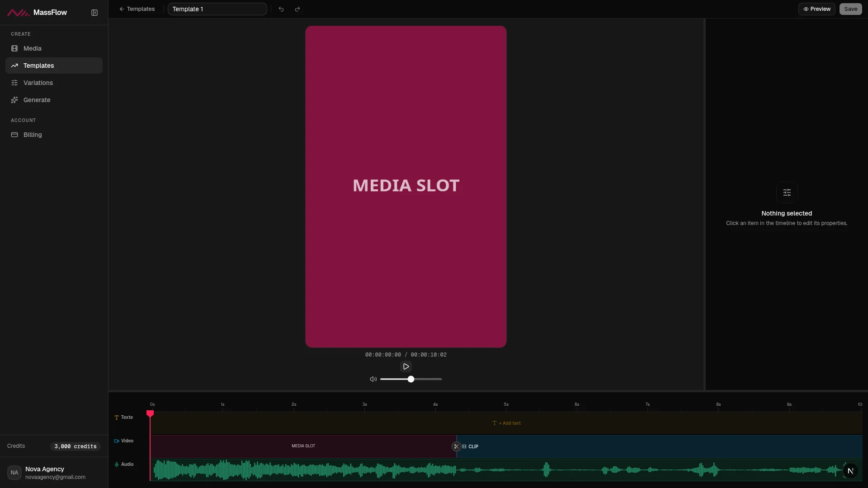Click the MEDIA SLOT preview canvas
Screen dimensions: 868x488
coord(406,187)
